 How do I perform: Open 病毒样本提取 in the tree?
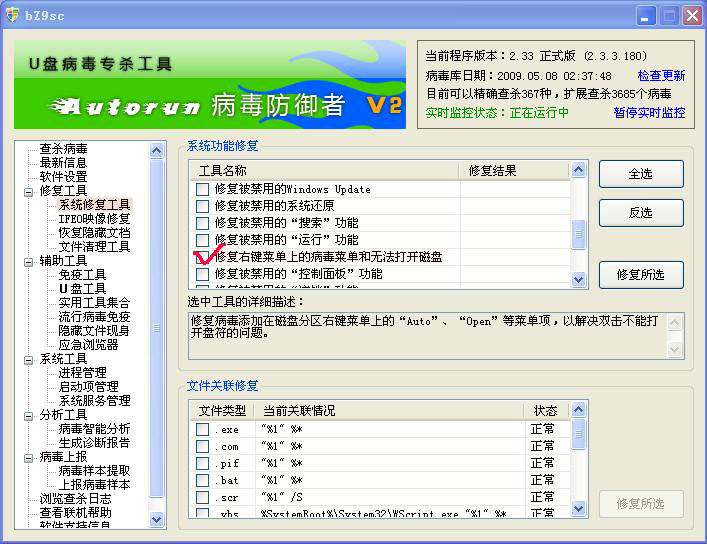coord(94,470)
